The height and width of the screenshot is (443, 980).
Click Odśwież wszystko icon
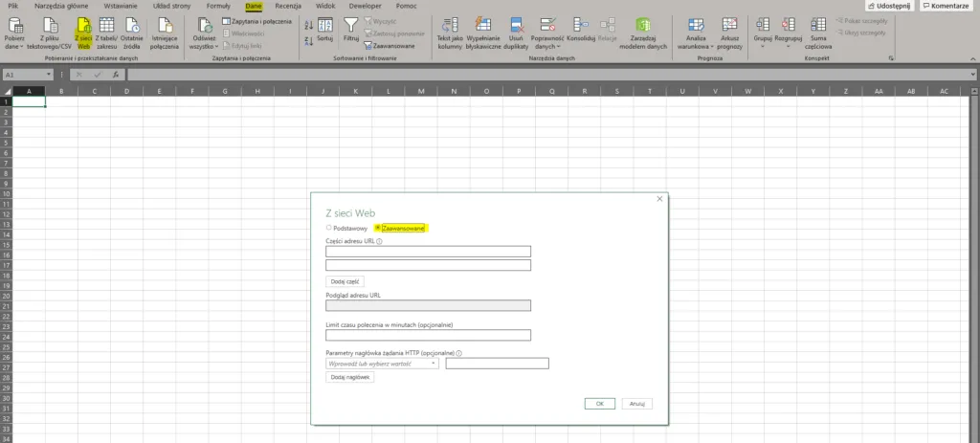tap(205, 25)
